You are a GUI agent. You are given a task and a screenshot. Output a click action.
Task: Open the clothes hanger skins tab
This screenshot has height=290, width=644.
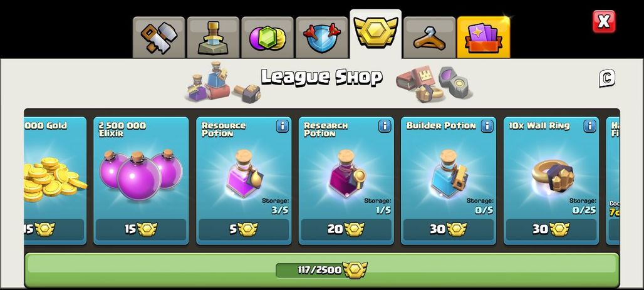(x=429, y=38)
